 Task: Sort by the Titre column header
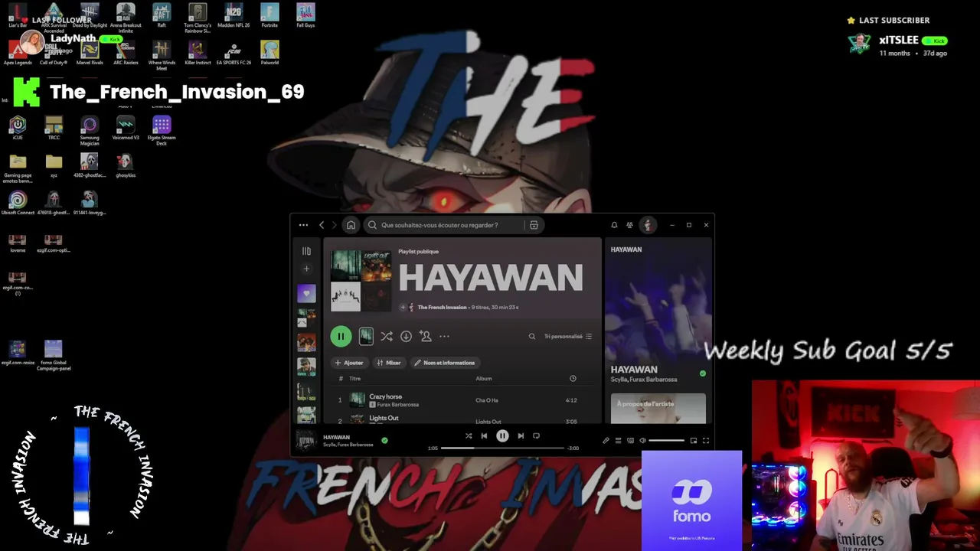354,378
